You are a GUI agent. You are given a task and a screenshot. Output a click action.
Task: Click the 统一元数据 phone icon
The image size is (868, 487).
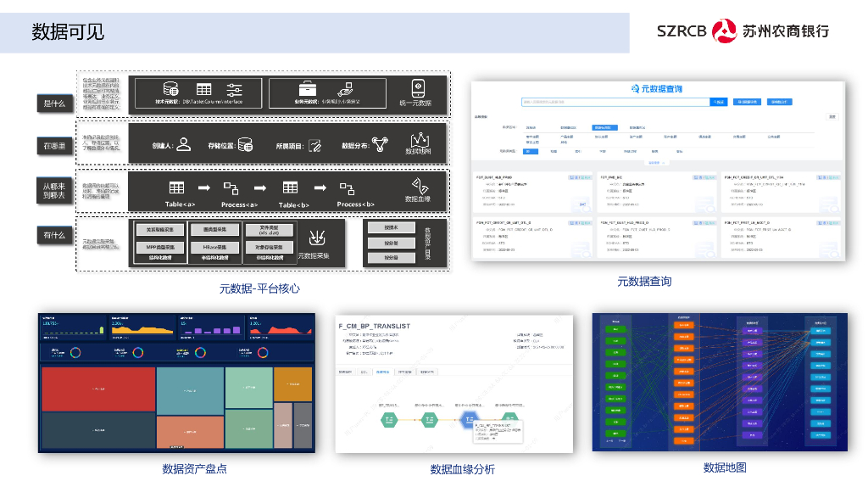(418, 88)
